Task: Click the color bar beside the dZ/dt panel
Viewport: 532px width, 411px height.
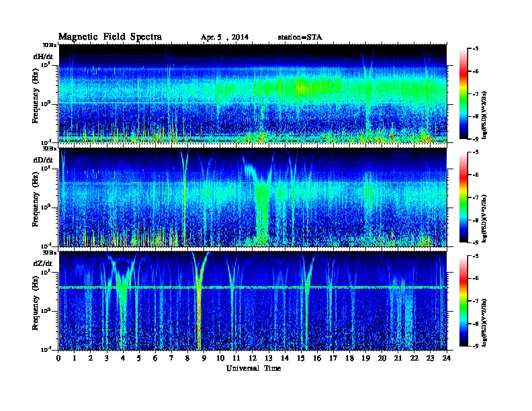Action: (x=463, y=301)
